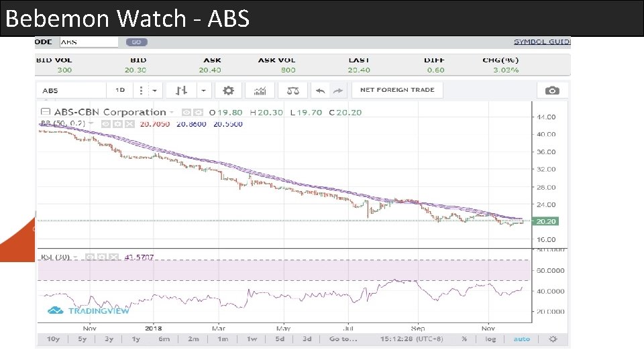
Task: Click the BID VOL value 300
Action: (64, 70)
